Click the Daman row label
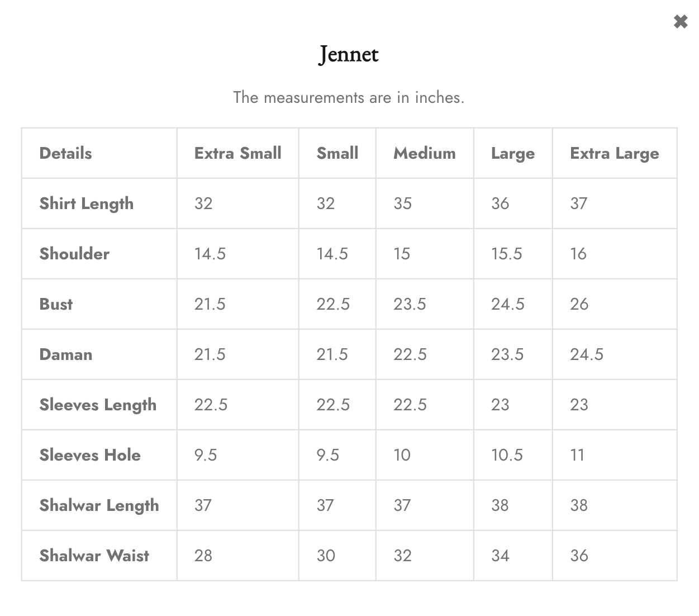Screen dimensions: 699x616 [65, 354]
